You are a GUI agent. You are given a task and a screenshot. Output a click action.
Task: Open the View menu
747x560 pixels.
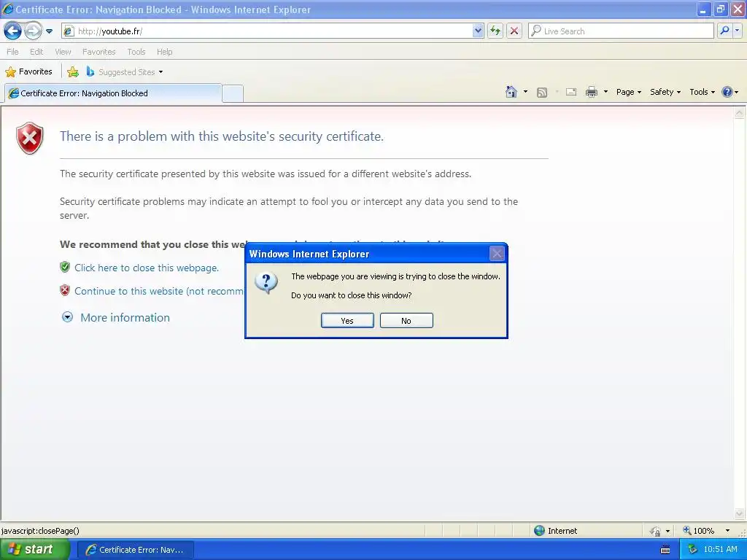click(63, 52)
